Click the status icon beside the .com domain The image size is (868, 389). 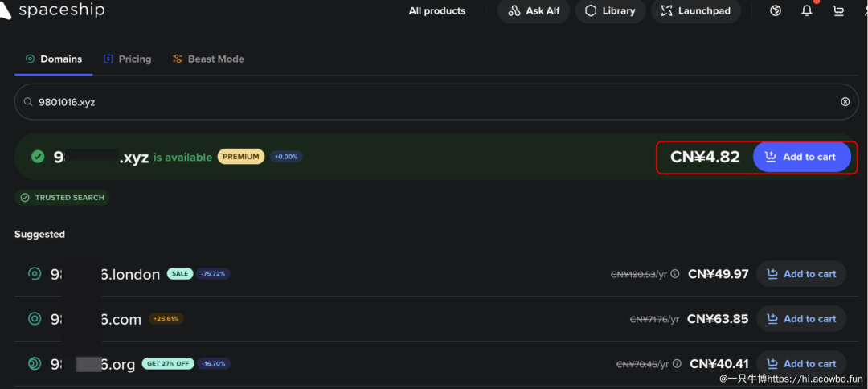(35, 319)
